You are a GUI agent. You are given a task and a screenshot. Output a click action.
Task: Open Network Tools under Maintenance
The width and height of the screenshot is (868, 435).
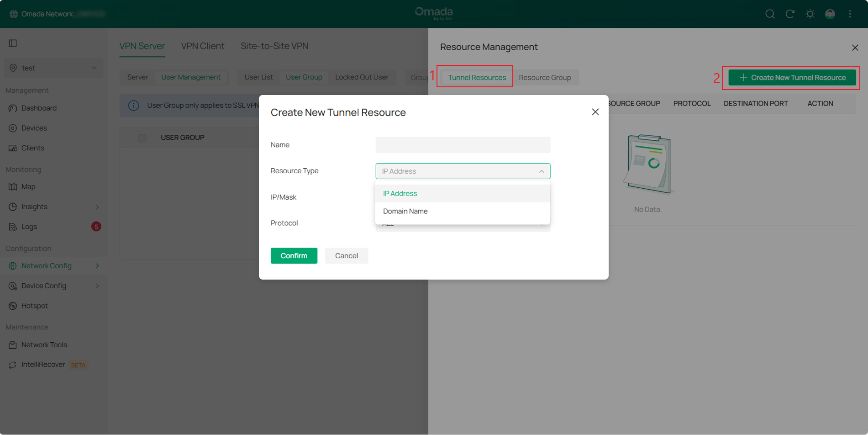click(44, 345)
